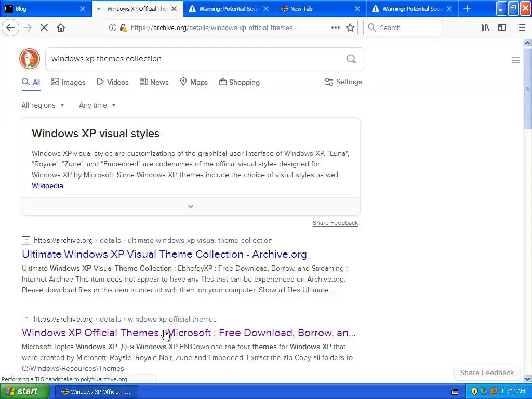Click favicon beside windows-xp-official-themes URL
The image size is (532, 399).
point(26,320)
